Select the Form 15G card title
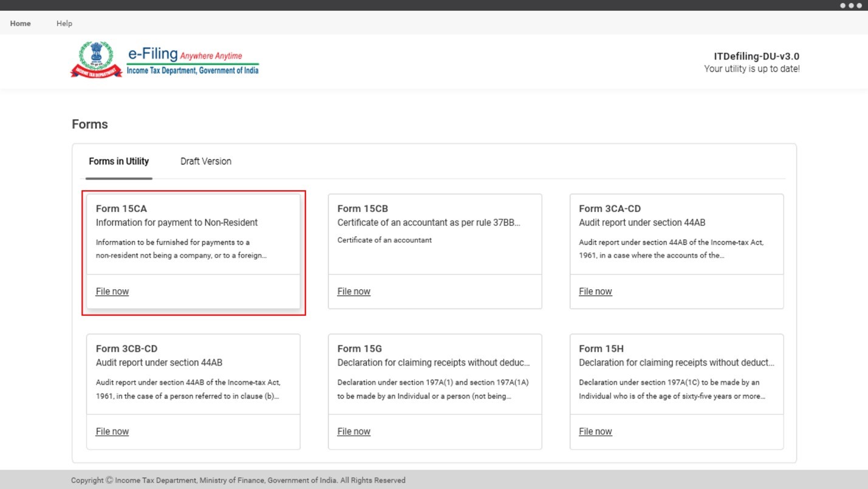 click(360, 349)
